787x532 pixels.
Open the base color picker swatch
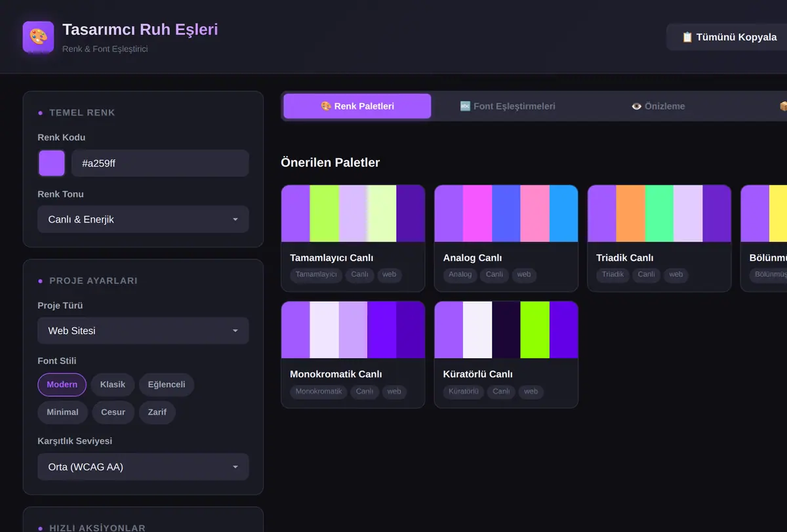pos(52,163)
